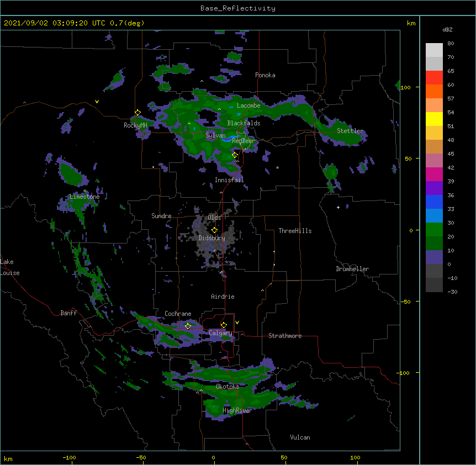Click the yellow V symbol northwest of RockyMH

[x=97, y=102]
